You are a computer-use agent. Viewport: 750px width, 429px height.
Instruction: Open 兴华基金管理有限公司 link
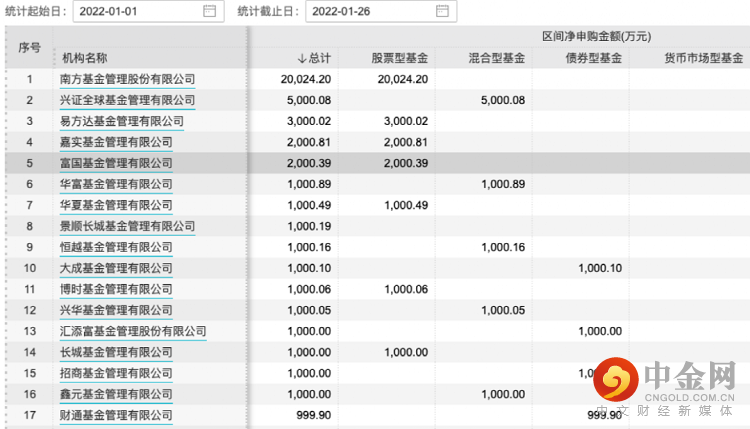pyautogui.click(x=116, y=311)
